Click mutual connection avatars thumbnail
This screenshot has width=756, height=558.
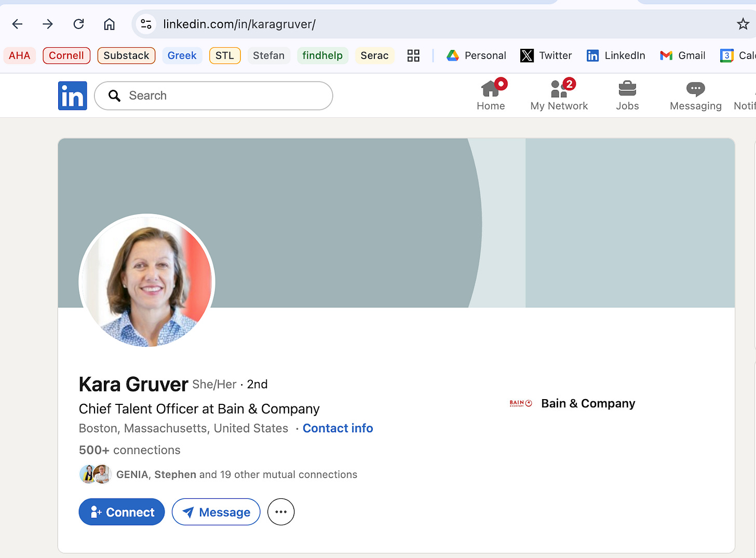point(96,474)
